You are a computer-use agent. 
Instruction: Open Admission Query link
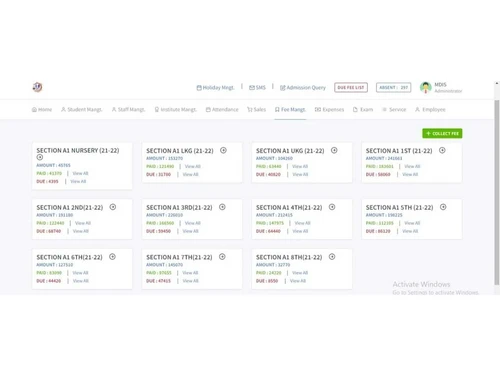pyautogui.click(x=303, y=88)
